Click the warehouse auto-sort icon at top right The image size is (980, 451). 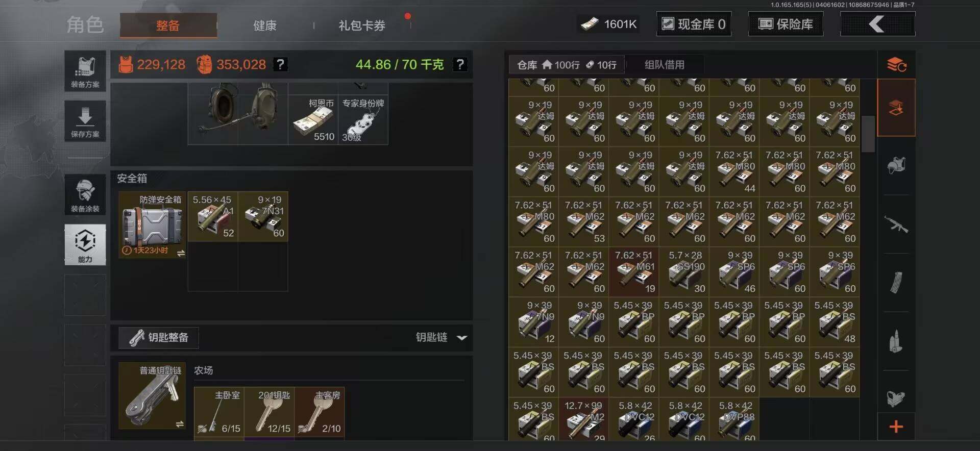click(x=896, y=65)
